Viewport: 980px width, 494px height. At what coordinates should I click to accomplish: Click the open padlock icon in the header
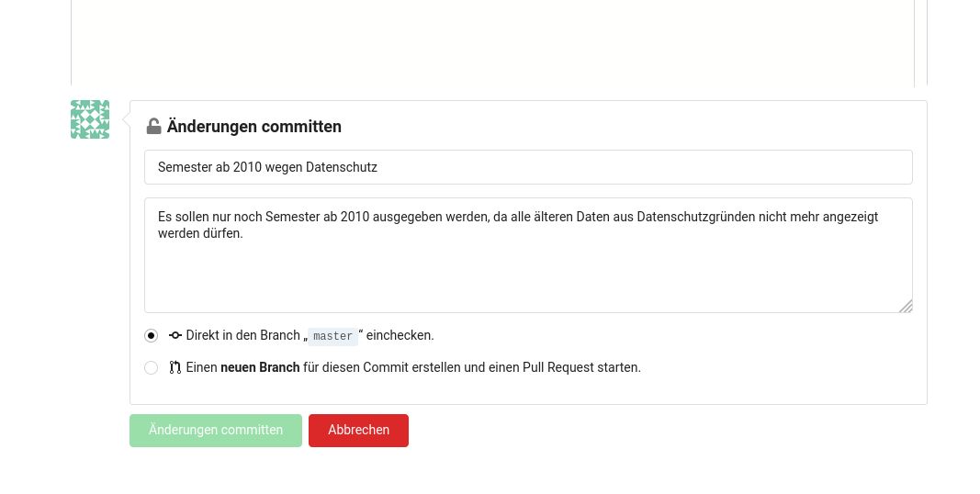point(153,127)
